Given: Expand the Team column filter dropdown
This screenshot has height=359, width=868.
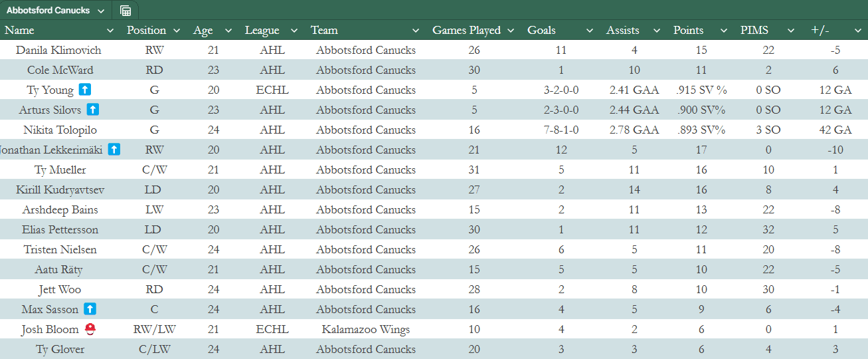Looking at the screenshot, I should click(x=416, y=31).
